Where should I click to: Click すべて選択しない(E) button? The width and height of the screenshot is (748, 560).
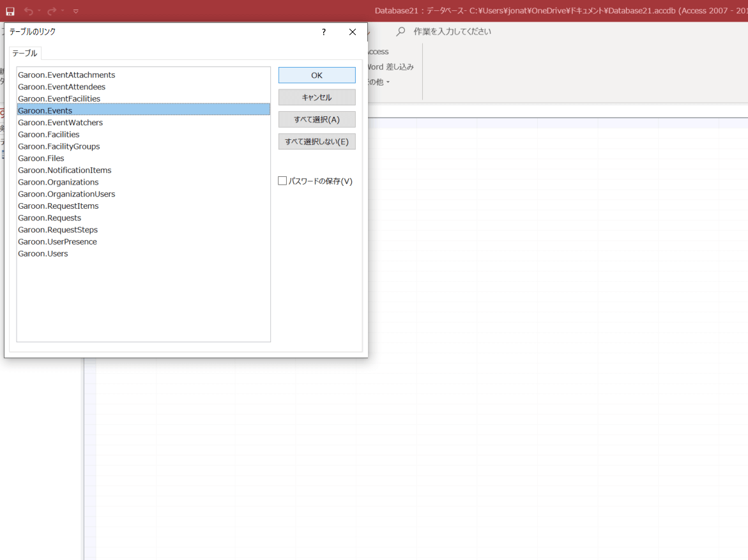[317, 142]
